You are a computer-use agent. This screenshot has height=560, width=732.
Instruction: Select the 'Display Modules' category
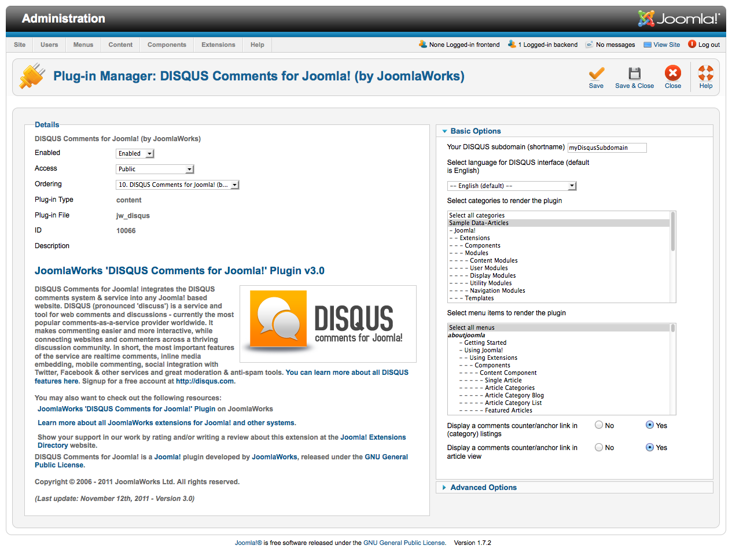558,275
